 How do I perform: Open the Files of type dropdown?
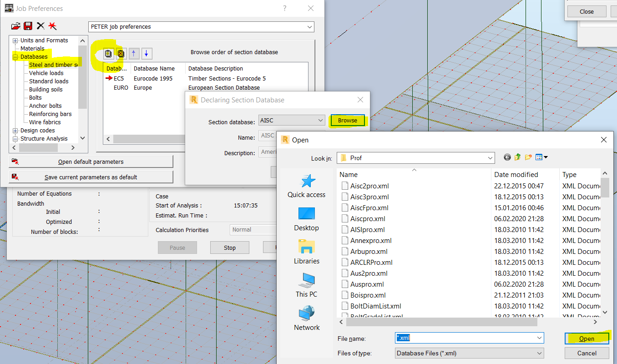pyautogui.click(x=540, y=353)
